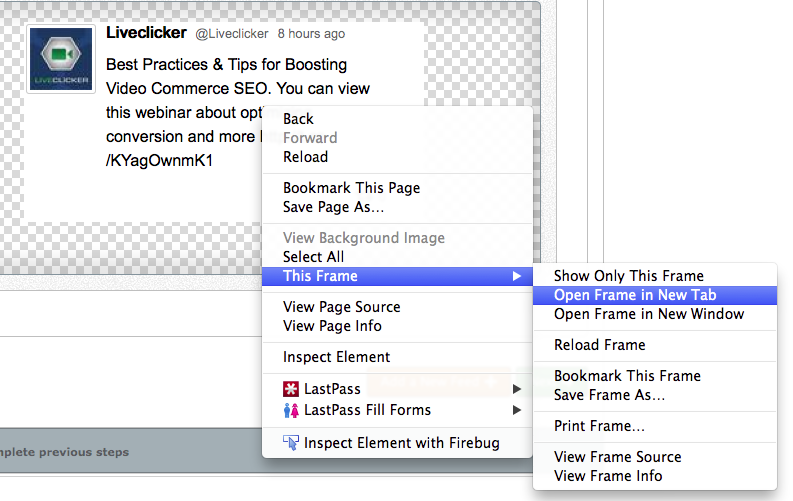
Task: Click the LastPass Fill Forms people icon
Action: pyautogui.click(x=291, y=410)
